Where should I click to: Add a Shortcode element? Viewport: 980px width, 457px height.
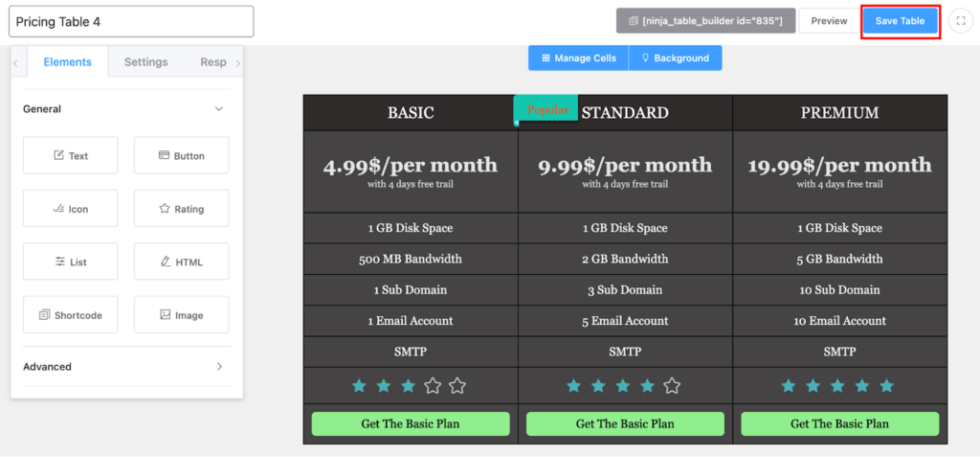tap(71, 315)
